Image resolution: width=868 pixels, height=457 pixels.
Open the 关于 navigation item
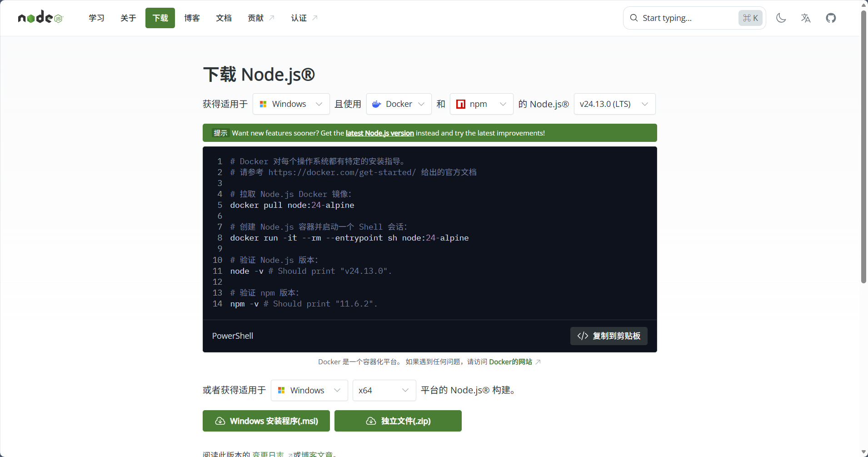[128, 18]
